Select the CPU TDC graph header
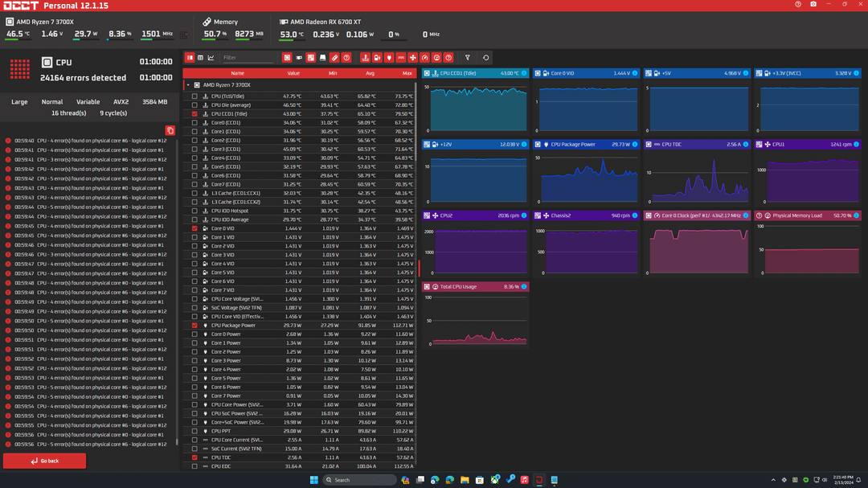 click(697, 145)
